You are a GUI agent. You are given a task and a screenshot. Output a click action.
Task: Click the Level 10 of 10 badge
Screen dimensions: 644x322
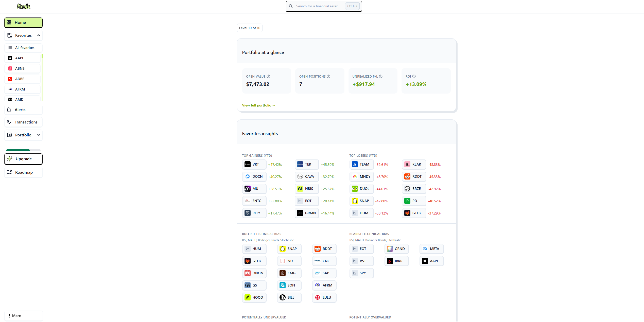point(250,28)
